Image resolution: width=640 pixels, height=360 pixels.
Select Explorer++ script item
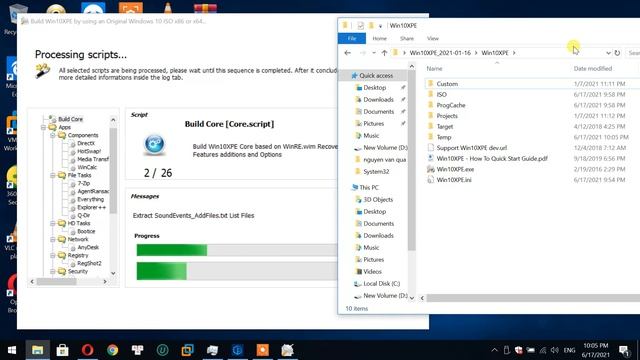[x=91, y=207]
